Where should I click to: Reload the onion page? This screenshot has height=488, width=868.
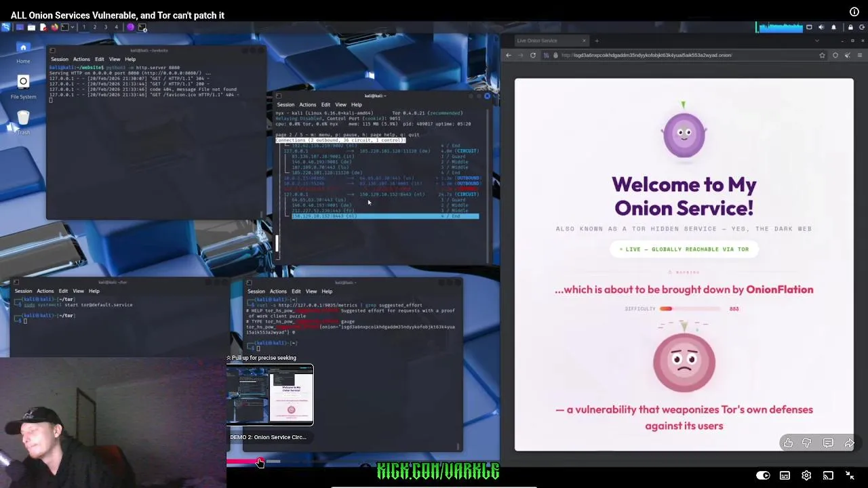point(533,55)
